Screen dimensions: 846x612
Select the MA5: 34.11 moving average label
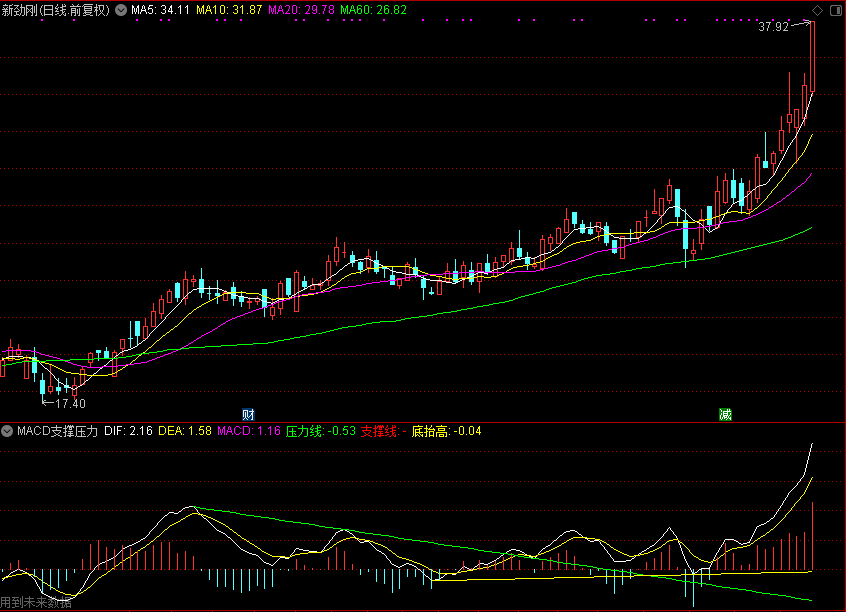(x=161, y=10)
